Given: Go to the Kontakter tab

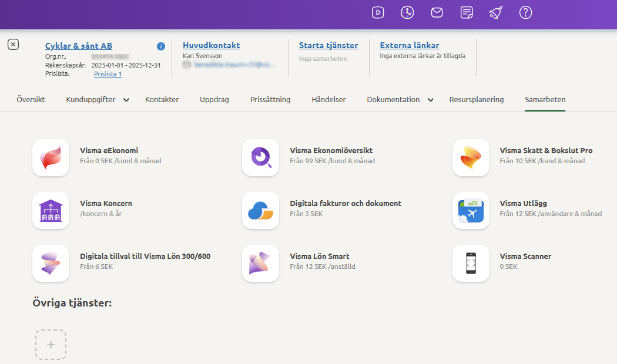Looking at the screenshot, I should click(162, 99).
